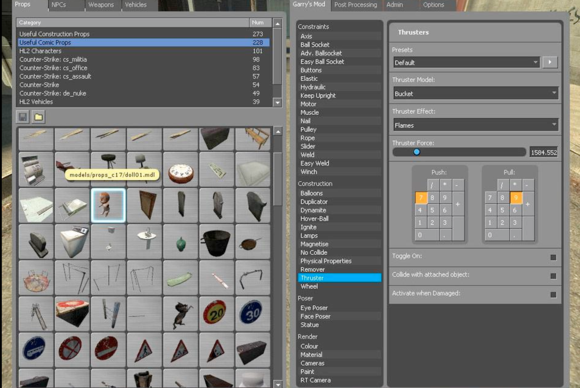Select the blue bus sign prop
This screenshot has height=388, width=580.
coord(36,350)
